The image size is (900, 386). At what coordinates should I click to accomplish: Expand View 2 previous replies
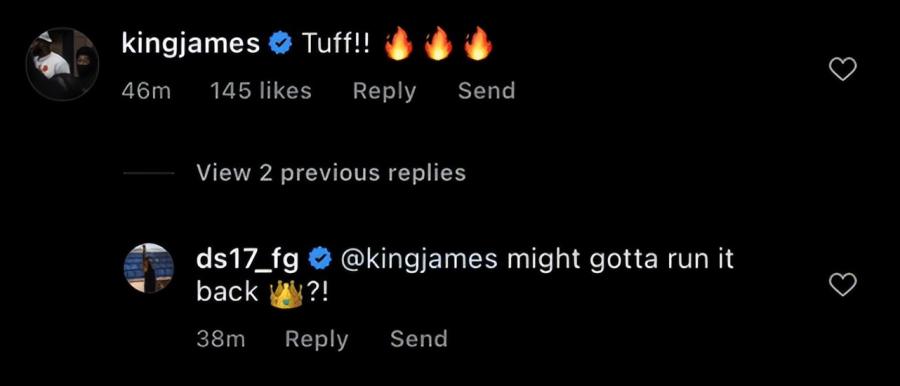331,172
